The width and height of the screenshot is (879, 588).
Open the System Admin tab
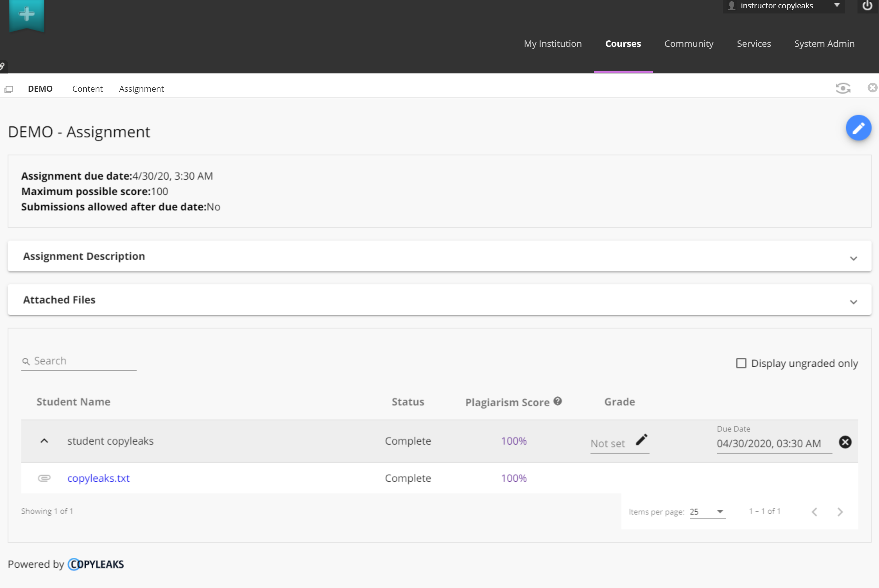pos(824,44)
